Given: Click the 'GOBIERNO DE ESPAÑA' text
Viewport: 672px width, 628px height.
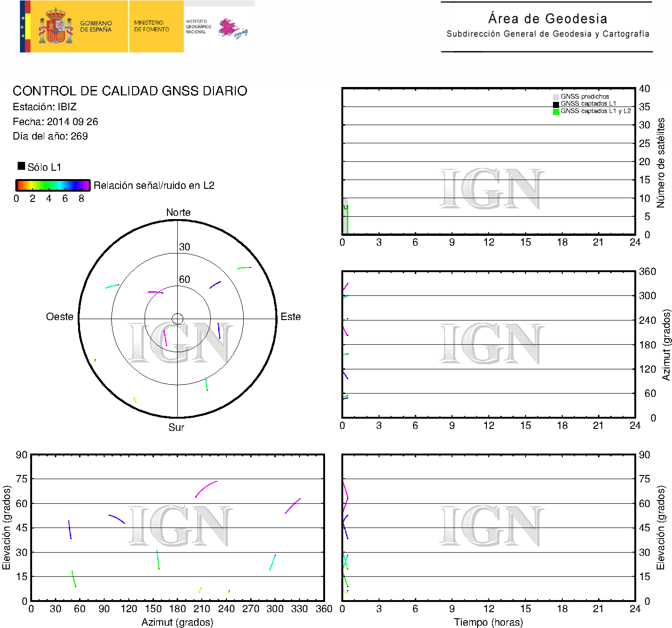Looking at the screenshot, I should point(96,27).
